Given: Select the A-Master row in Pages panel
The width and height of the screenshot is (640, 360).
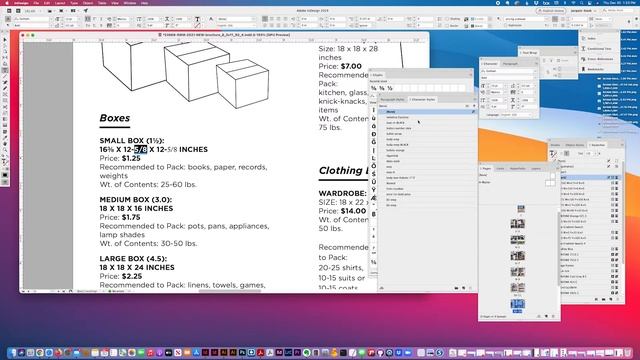Looking at the screenshot, I should point(517,182).
